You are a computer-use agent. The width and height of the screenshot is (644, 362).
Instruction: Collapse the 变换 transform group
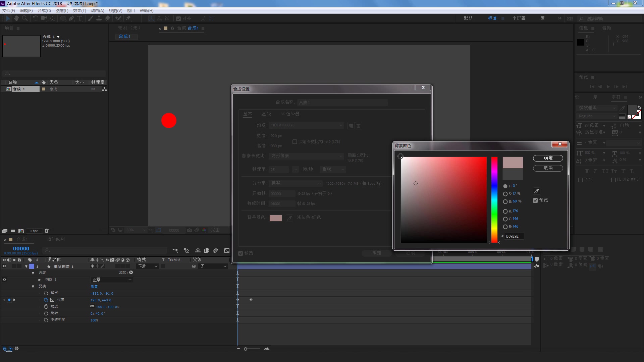pos(33,286)
